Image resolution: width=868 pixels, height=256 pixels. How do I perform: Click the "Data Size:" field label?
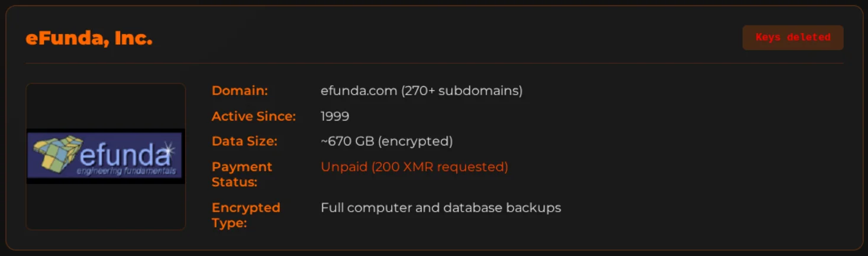coord(244,141)
